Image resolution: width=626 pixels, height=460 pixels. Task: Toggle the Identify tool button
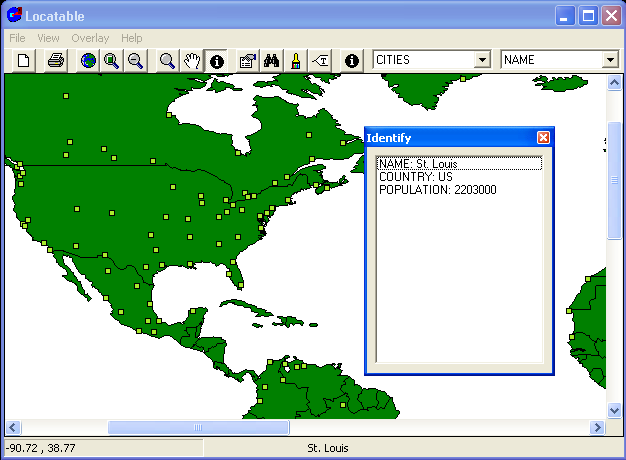click(x=216, y=61)
